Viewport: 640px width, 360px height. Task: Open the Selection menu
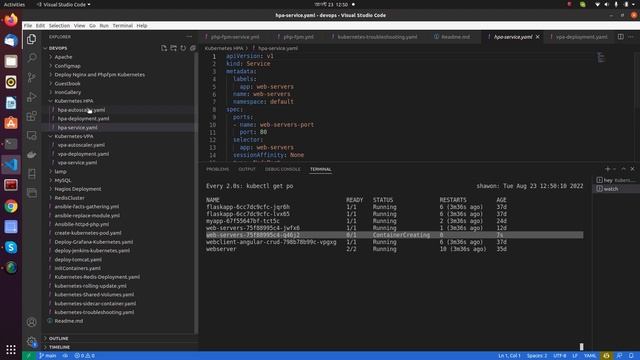(59, 26)
